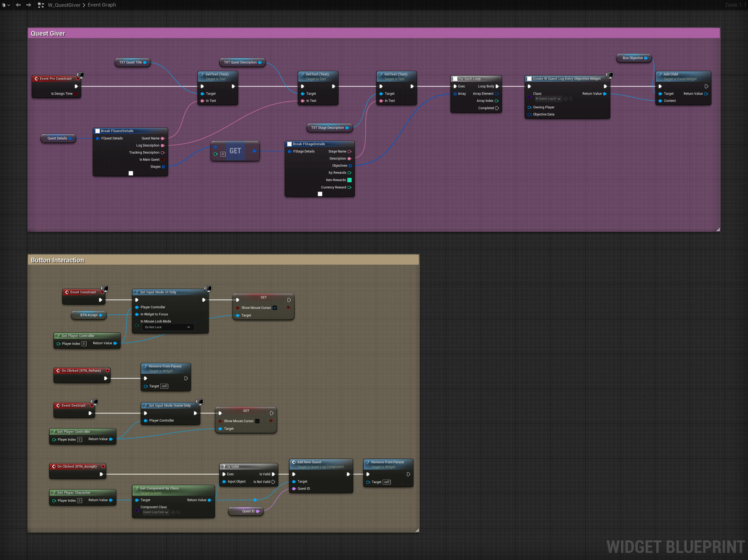Open the Quest Log Component class dropdown

155,512
